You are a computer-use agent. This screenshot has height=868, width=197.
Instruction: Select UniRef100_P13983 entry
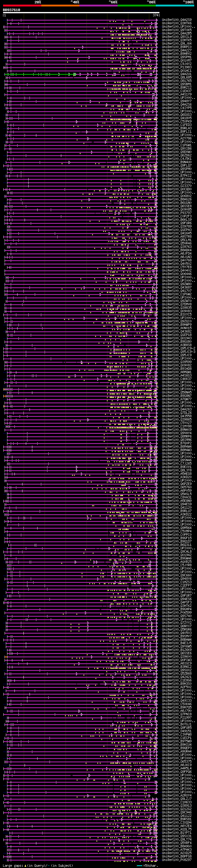pos(177,67)
